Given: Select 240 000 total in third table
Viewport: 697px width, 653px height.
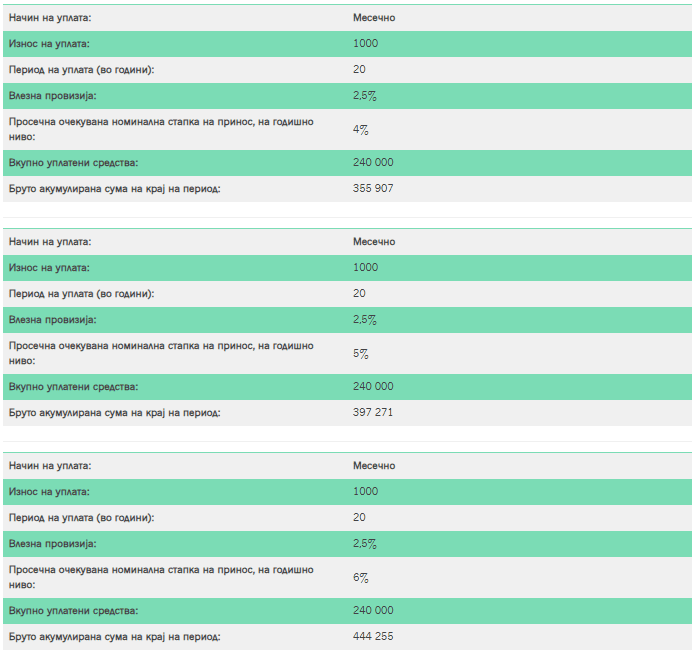Looking at the screenshot, I should (373, 610).
